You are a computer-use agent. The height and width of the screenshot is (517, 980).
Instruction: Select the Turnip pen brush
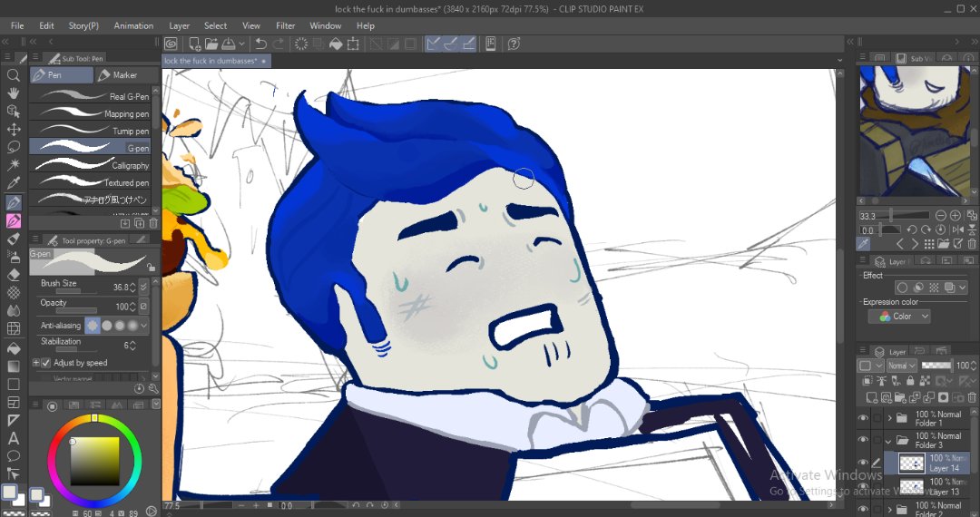[x=90, y=131]
